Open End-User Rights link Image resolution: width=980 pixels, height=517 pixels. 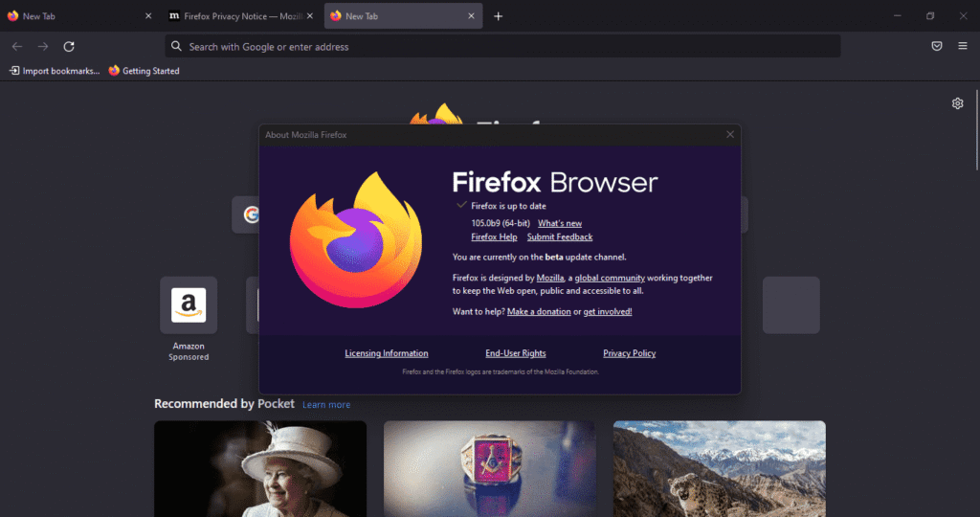tap(516, 353)
